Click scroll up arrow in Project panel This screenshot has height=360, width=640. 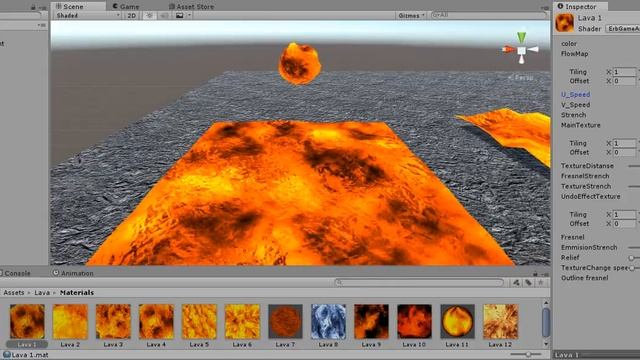click(x=546, y=303)
